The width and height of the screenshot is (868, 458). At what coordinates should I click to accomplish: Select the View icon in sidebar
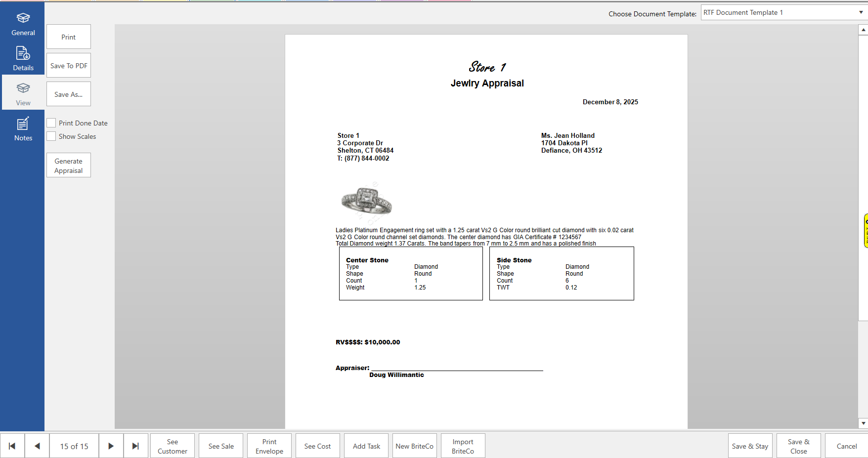click(x=23, y=89)
